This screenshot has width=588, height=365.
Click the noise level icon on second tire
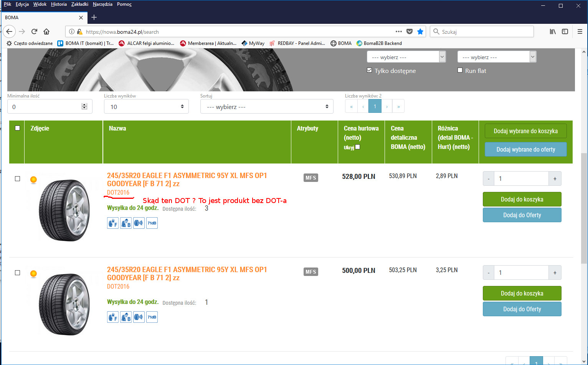pyautogui.click(x=139, y=317)
